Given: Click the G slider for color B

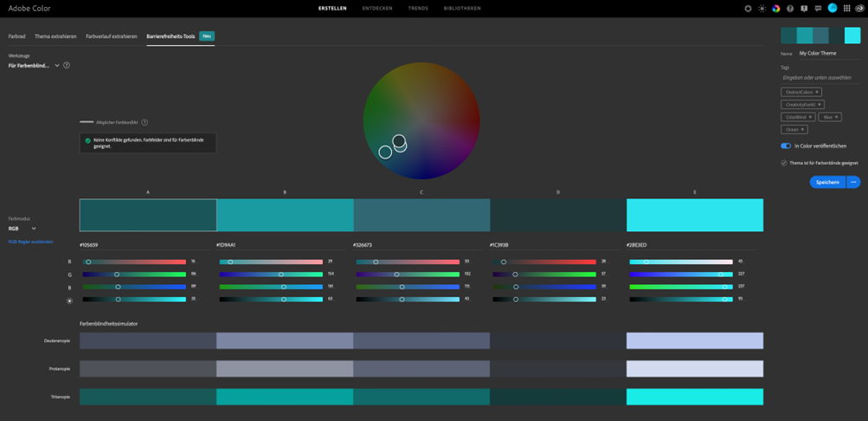Looking at the screenshot, I should coord(271,275).
